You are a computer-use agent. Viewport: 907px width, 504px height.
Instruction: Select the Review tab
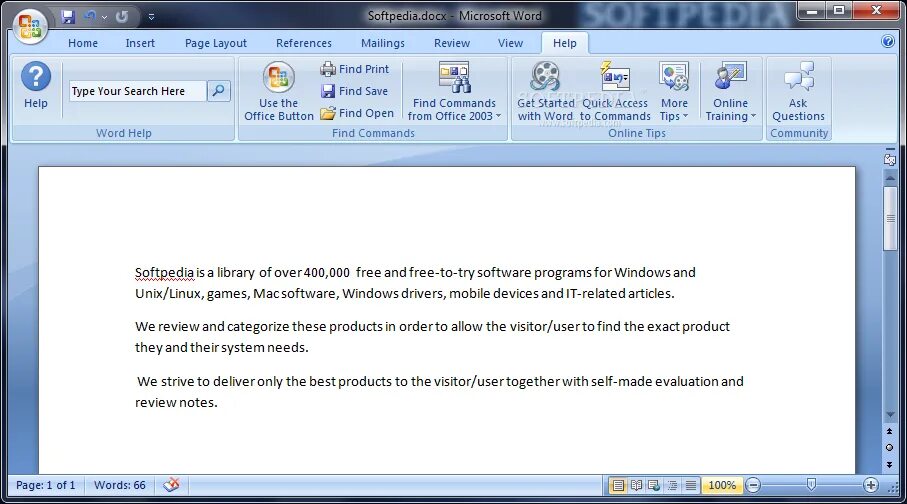(452, 43)
